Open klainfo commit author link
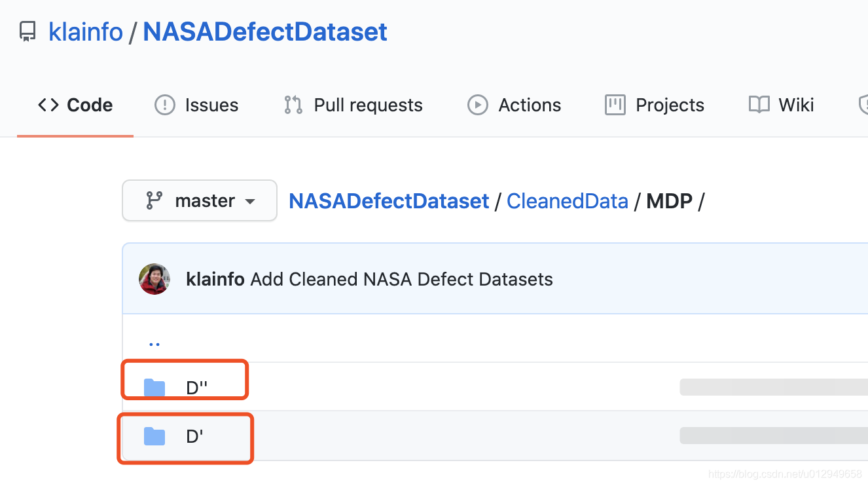This screenshot has width=868, height=486. [x=215, y=280]
